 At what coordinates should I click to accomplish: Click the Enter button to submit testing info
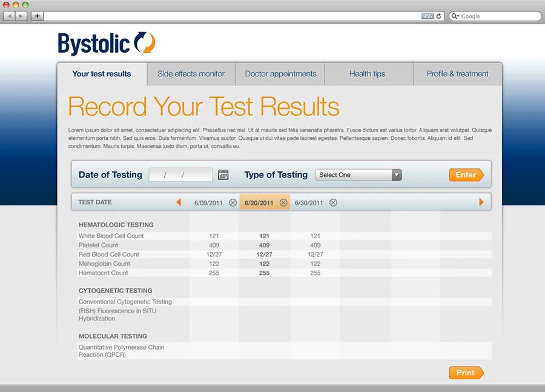[466, 174]
